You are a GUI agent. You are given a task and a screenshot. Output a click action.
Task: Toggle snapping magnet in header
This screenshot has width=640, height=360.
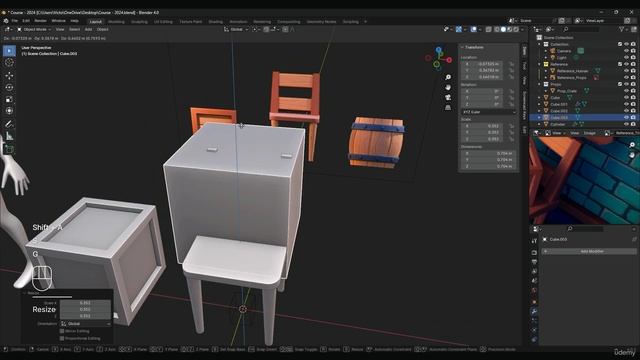click(x=266, y=29)
